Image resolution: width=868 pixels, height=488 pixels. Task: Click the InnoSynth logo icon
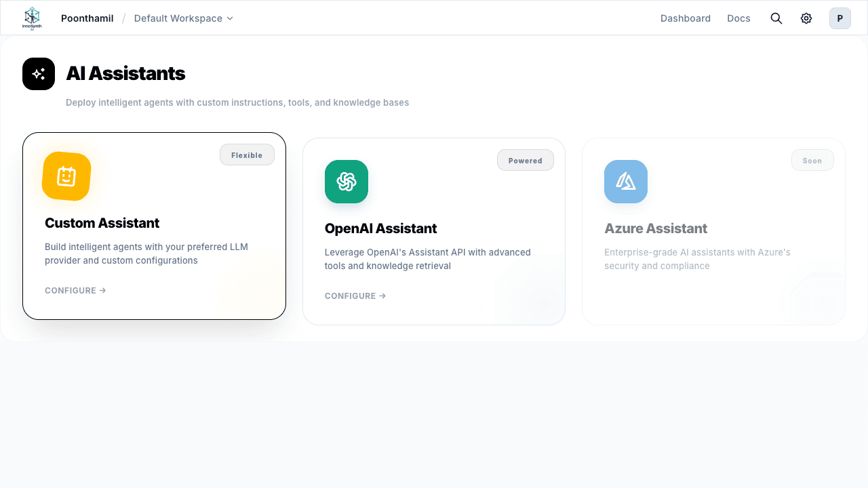[32, 18]
